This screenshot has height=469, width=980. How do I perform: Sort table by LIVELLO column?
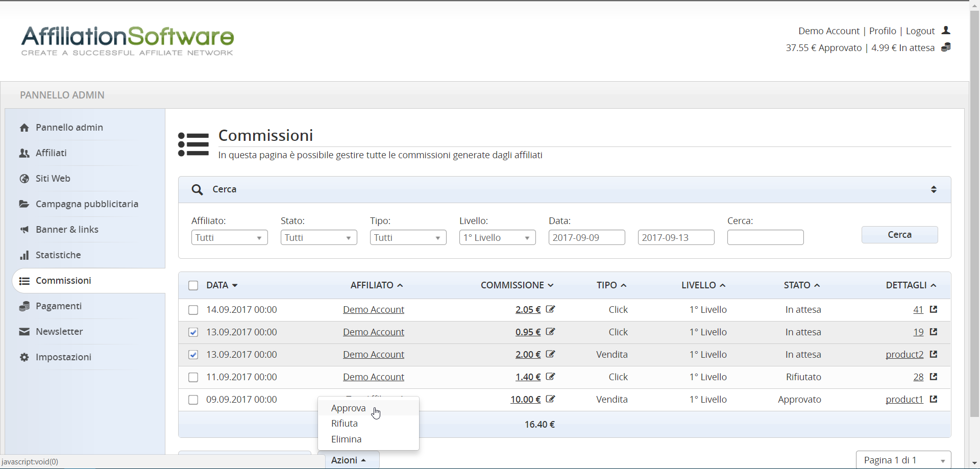coord(703,285)
